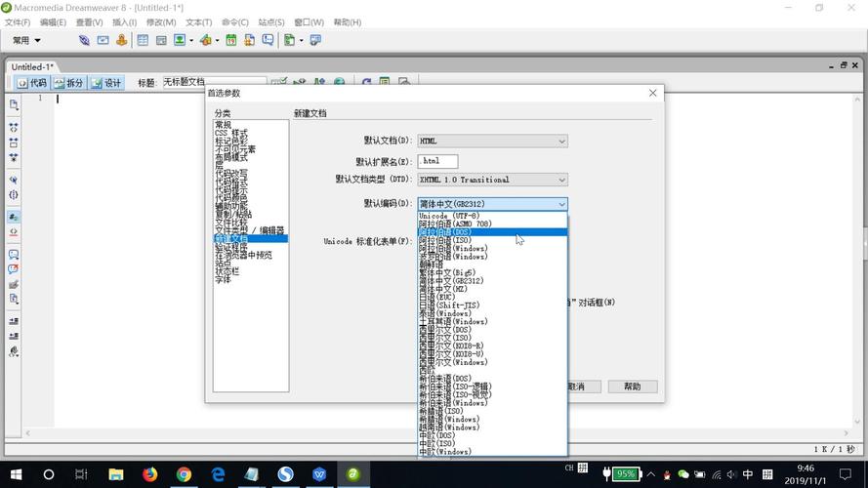Open the default document type DTD dropdown
This screenshot has width=868, height=488.
492,180
